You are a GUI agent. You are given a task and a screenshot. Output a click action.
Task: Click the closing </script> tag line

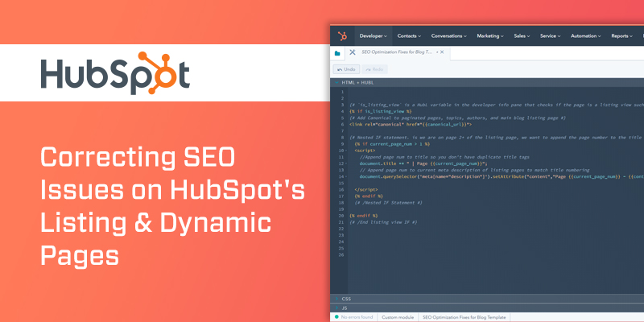pyautogui.click(x=366, y=190)
